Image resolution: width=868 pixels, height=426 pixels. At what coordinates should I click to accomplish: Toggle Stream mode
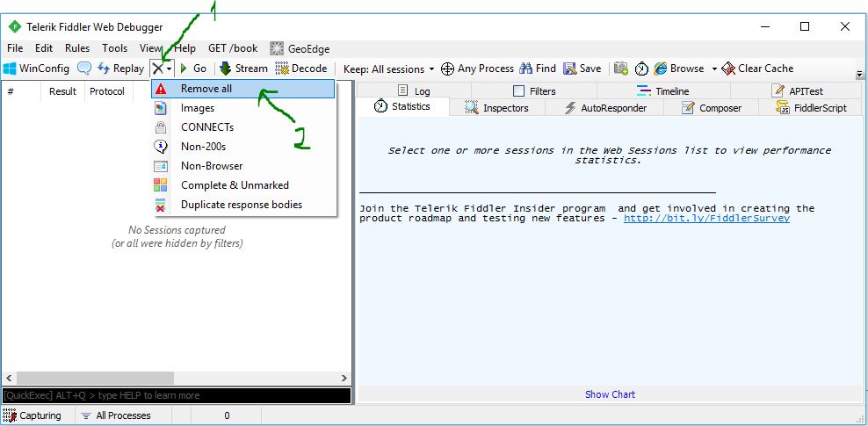tap(243, 69)
